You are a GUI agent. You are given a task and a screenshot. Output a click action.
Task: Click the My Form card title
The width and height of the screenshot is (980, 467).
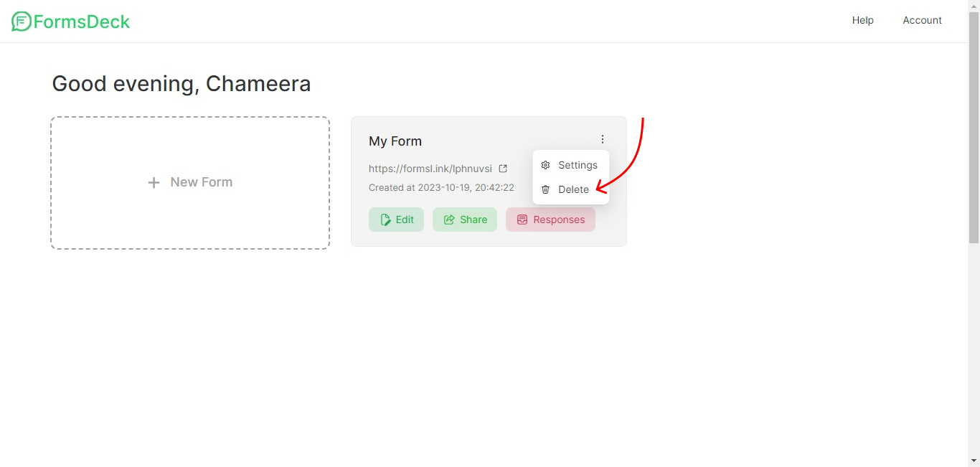click(x=395, y=141)
